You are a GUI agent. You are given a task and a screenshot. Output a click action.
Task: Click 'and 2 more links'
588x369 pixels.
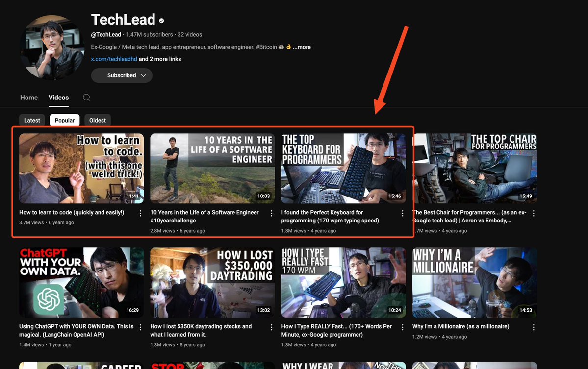pos(160,59)
